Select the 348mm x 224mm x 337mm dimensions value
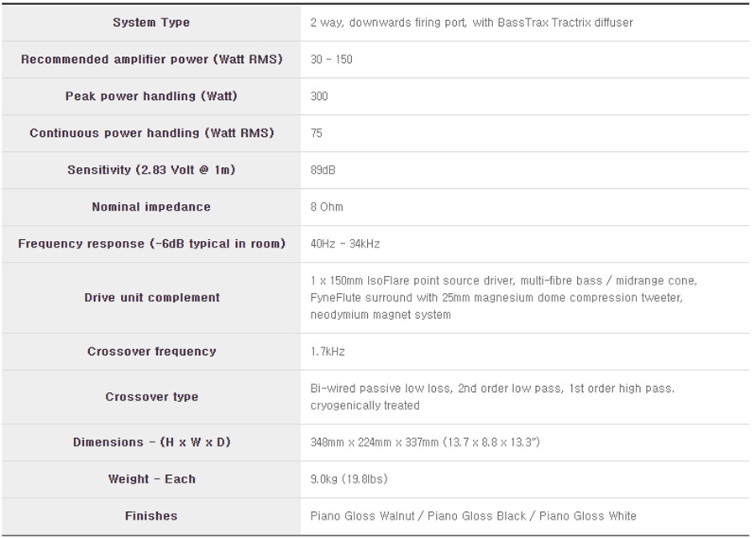Screen dimensions: 756x538 (424, 442)
